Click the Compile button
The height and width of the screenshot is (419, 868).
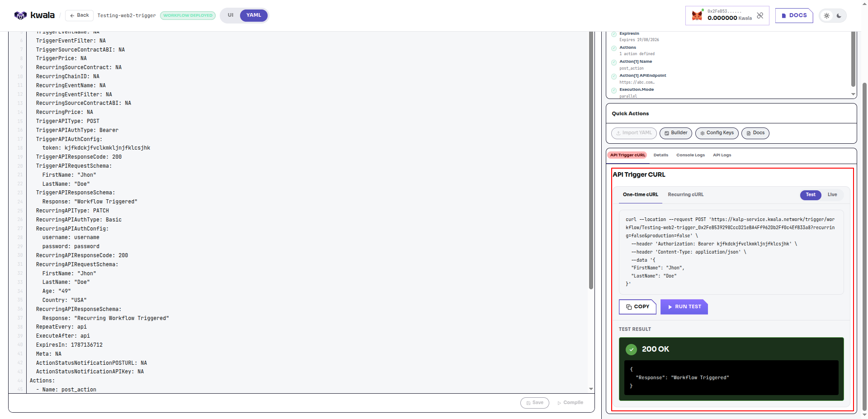[570, 403]
